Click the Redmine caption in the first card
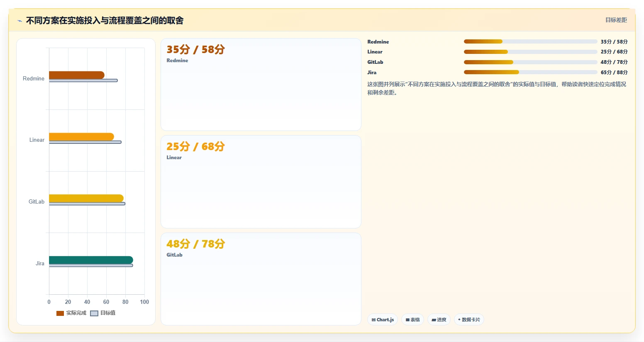The height and width of the screenshot is (342, 644). pos(177,61)
